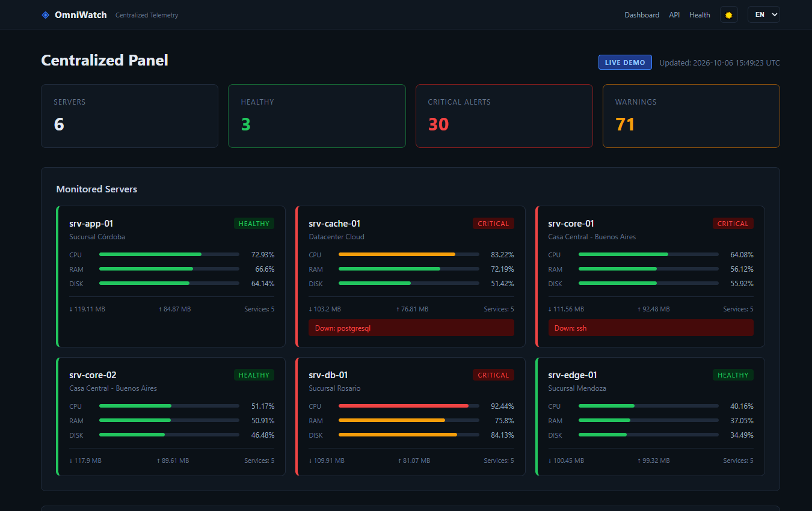Image resolution: width=812 pixels, height=511 pixels.
Task: Select the Healthy summary card
Action: (317, 116)
